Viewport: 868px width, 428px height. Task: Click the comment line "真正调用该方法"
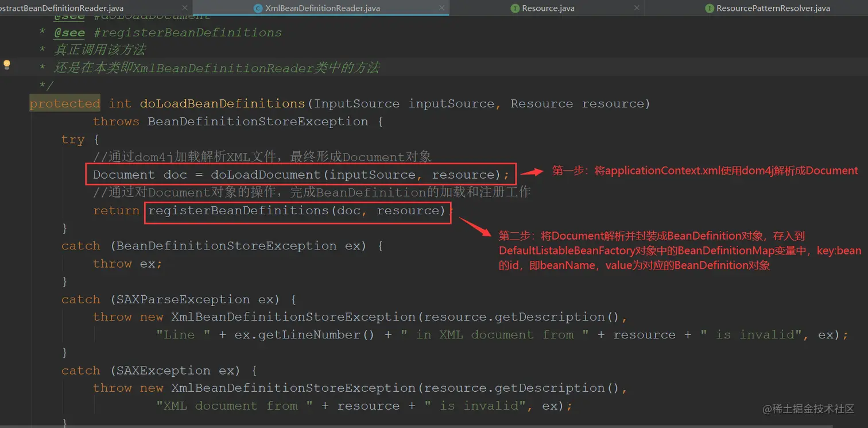100,50
